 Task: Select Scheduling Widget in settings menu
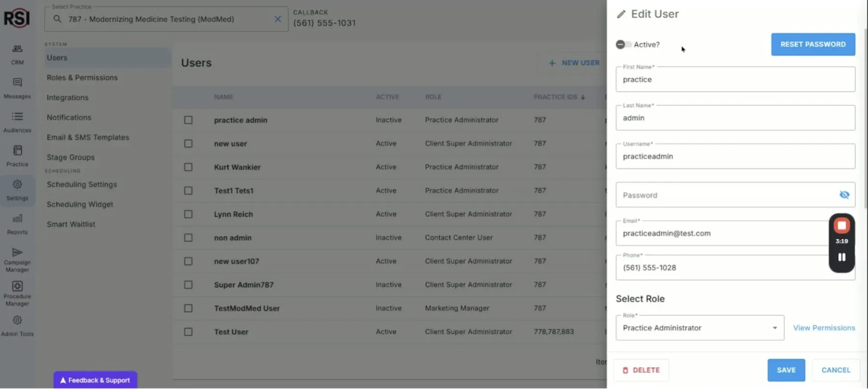[x=80, y=205]
